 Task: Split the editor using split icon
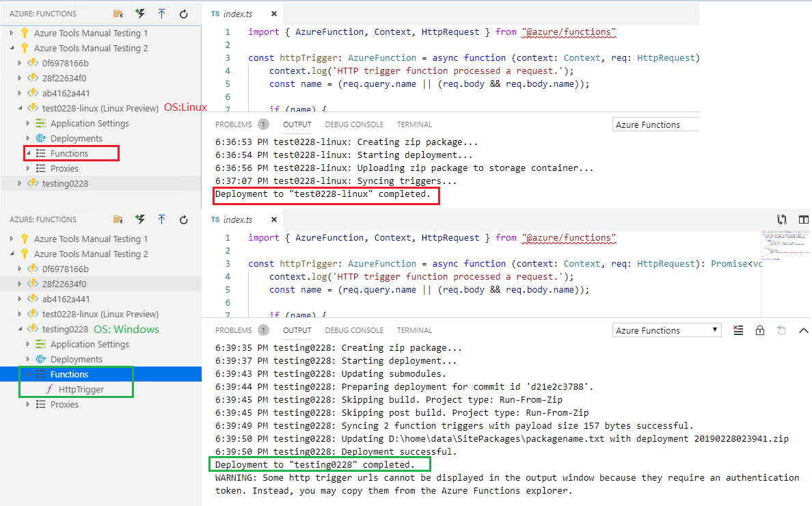coord(803,219)
